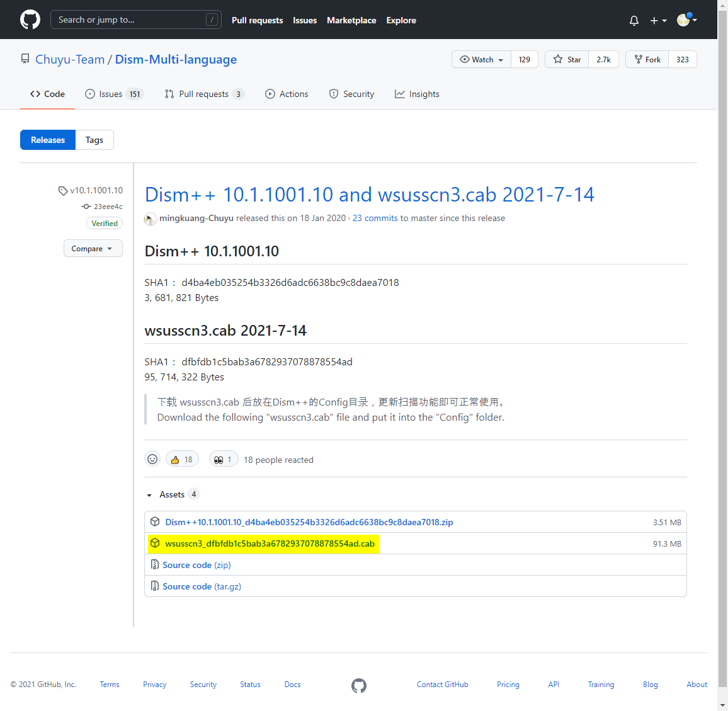Open the add reaction smiley picker
728x711 pixels.
(x=152, y=459)
